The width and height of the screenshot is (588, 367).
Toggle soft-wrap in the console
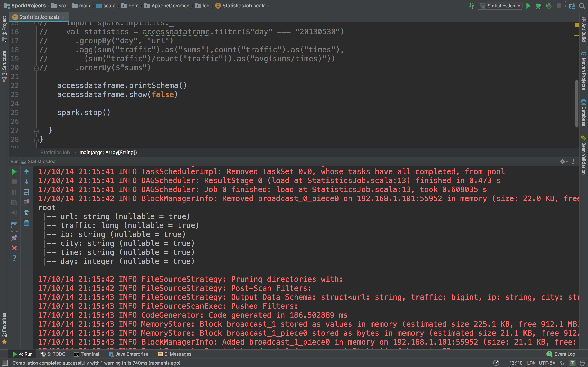[x=27, y=192]
